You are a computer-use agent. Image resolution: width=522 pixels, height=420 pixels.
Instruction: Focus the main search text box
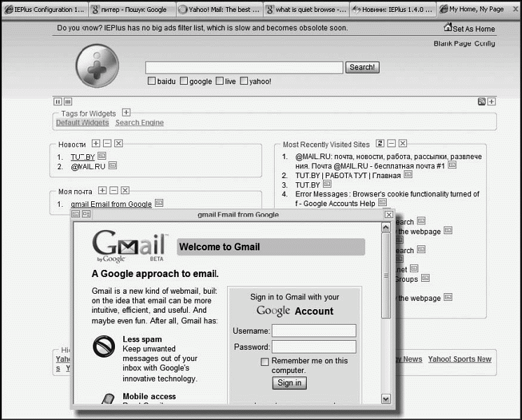click(x=244, y=67)
